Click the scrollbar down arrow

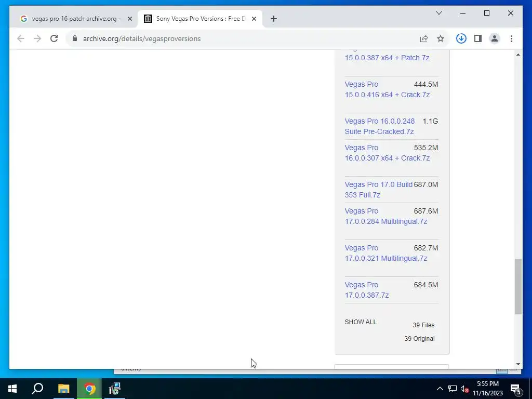coord(518,364)
